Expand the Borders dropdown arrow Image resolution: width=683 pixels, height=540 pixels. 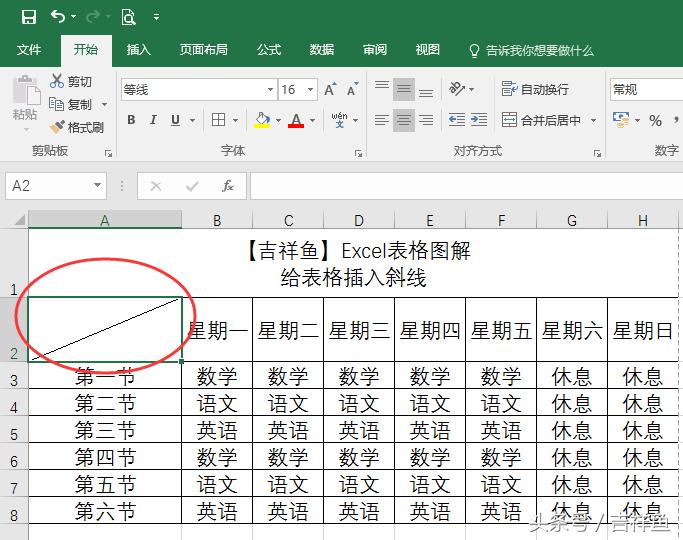pyautogui.click(x=235, y=120)
